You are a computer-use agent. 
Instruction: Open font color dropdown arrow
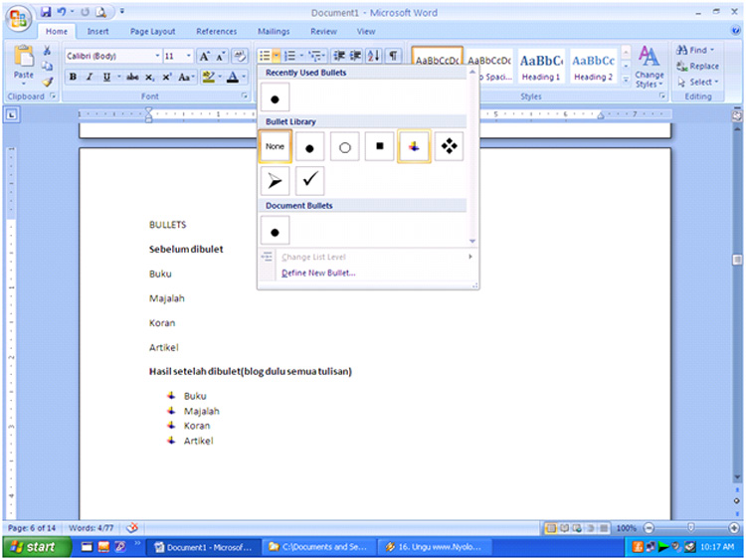(x=244, y=77)
